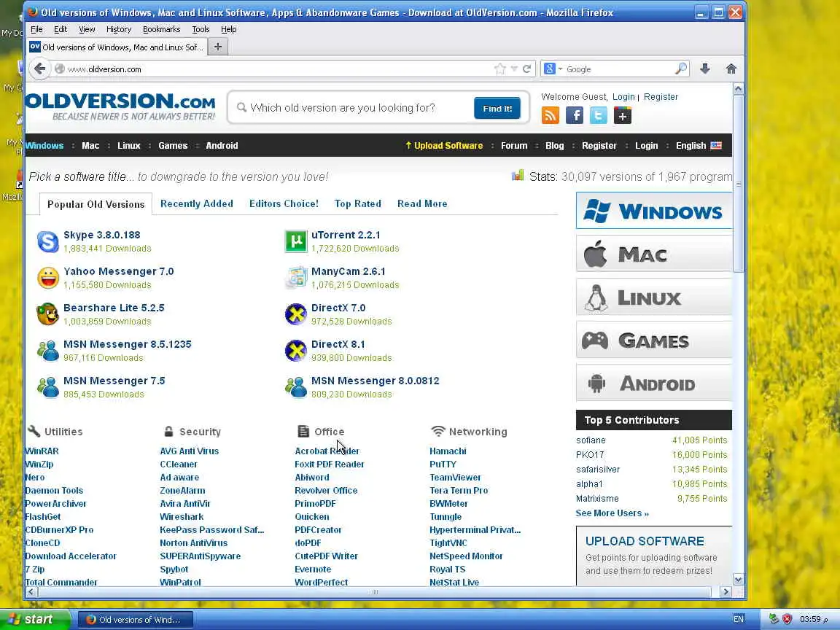The height and width of the screenshot is (630, 840).
Task: Click the horizontal scrollbar right arrow
Action: (726, 592)
